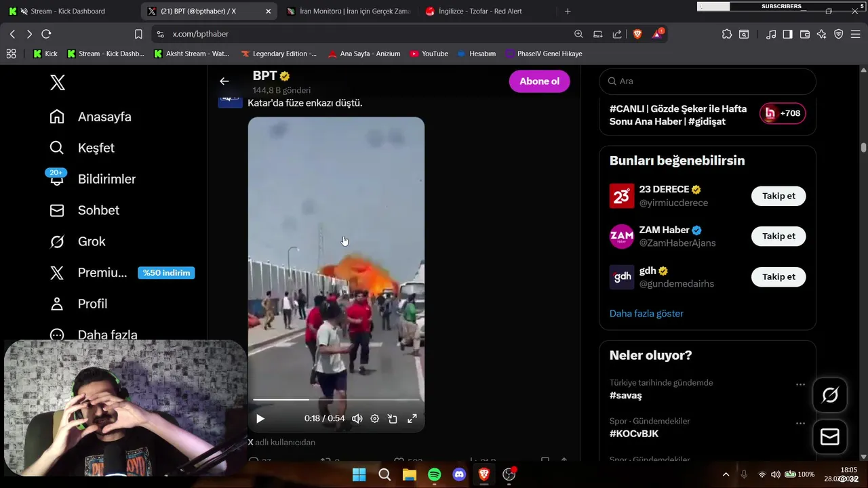
Task: Follow gdh with Takip et
Action: pos(778,277)
